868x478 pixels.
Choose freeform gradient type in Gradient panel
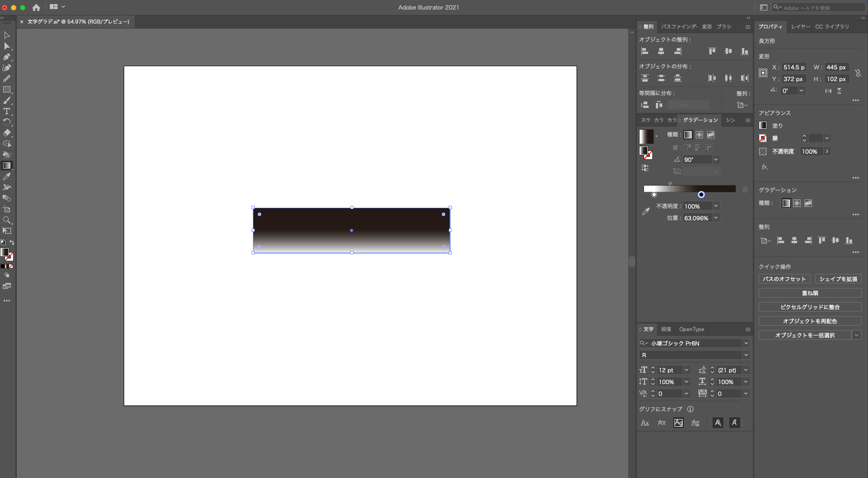coord(711,135)
